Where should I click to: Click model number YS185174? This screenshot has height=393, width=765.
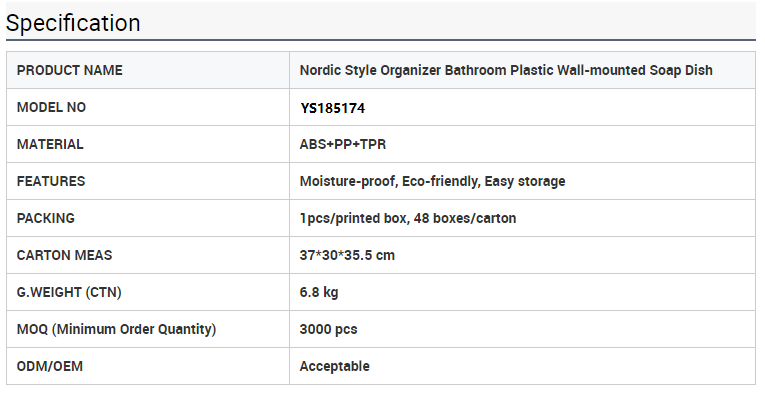tap(333, 108)
